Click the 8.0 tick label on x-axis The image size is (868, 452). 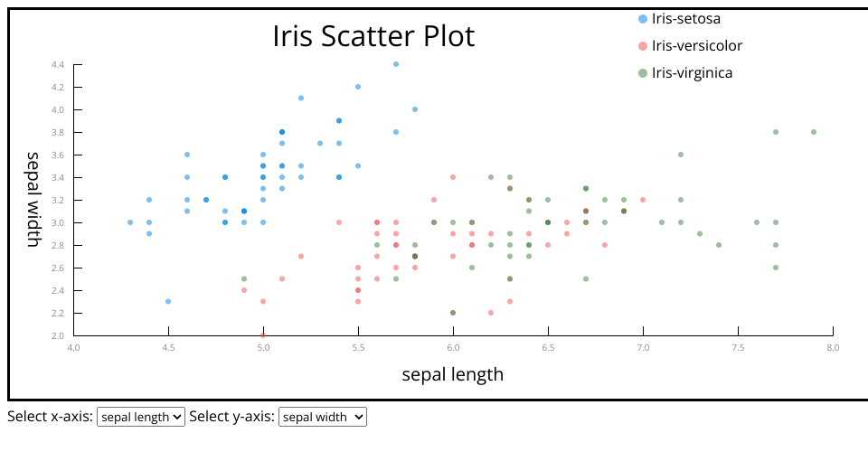click(833, 347)
